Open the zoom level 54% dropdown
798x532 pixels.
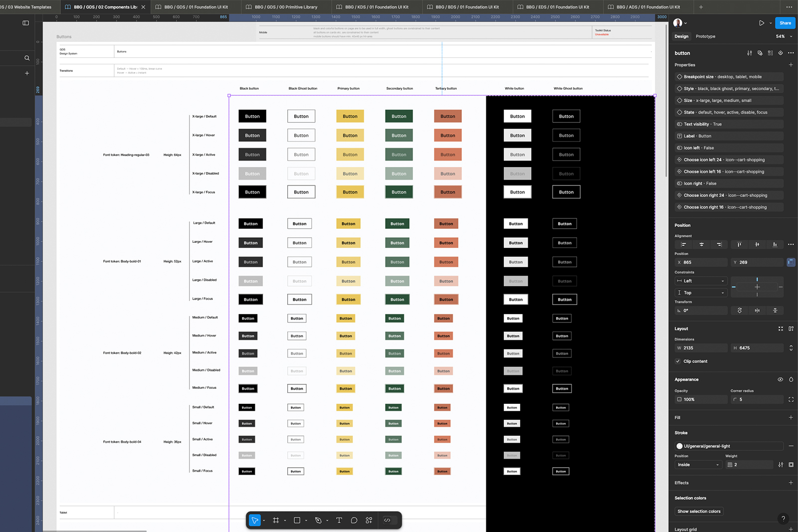coord(784,36)
